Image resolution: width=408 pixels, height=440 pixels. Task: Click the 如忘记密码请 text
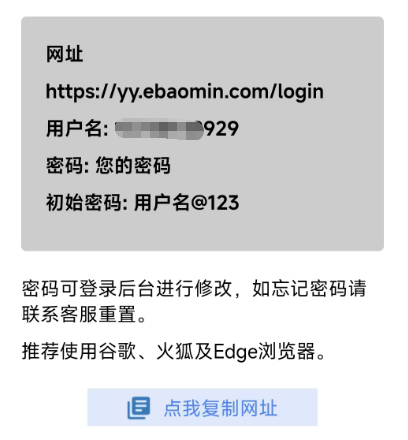click(x=309, y=289)
